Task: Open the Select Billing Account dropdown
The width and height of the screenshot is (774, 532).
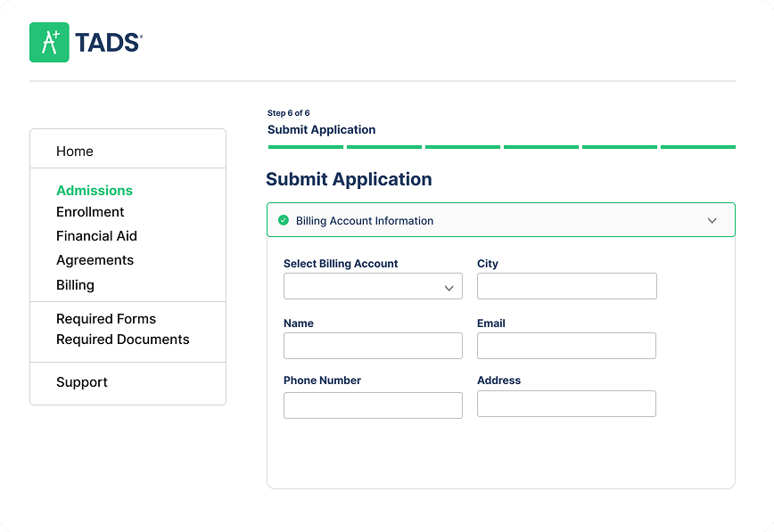Action: point(373,286)
